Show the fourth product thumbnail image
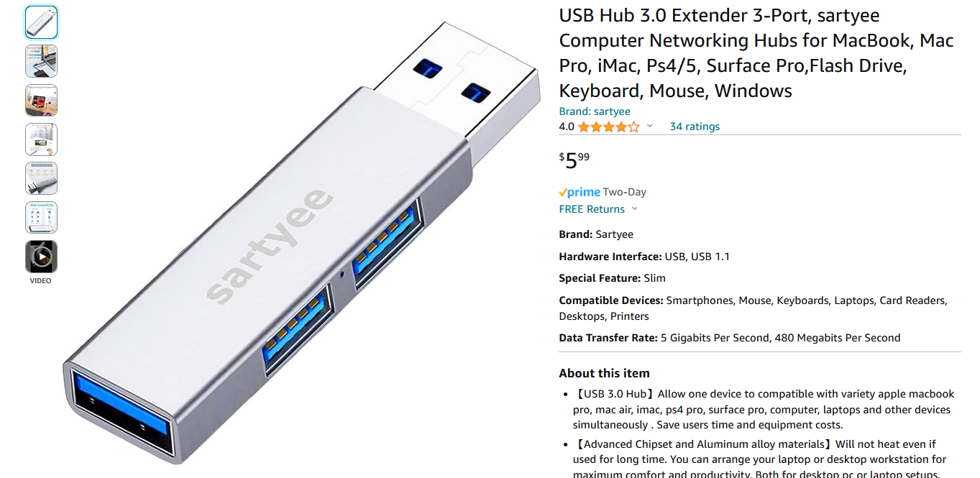This screenshot has height=478, width=980. pos(41,139)
